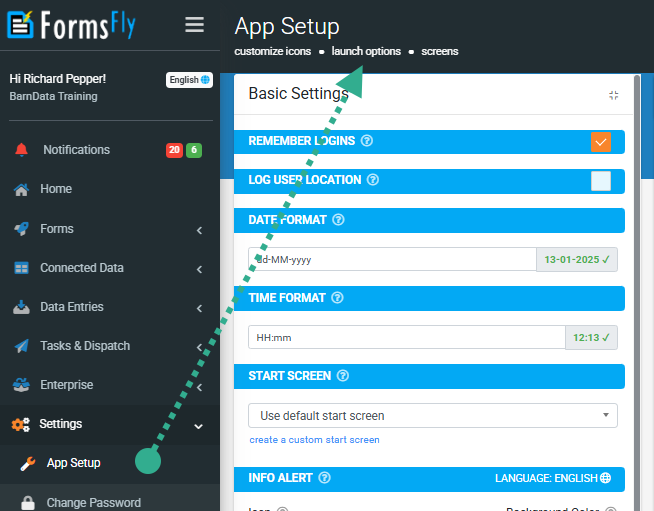
Task: Click the Basic Settings panel scrollbar
Action: [636, 292]
